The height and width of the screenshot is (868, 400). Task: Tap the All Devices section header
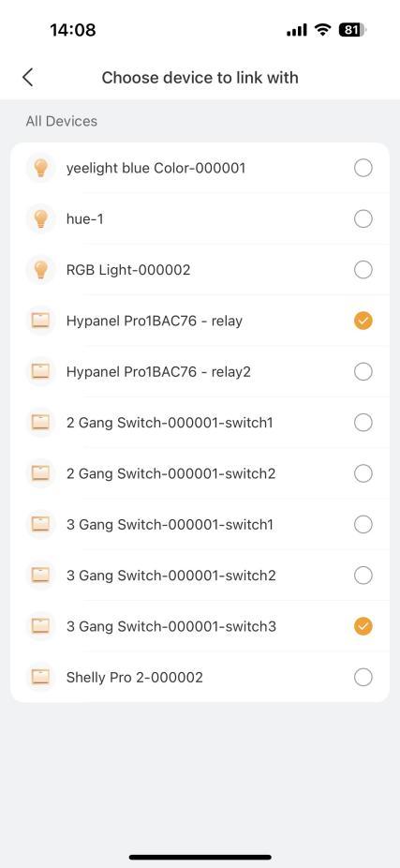tap(62, 121)
